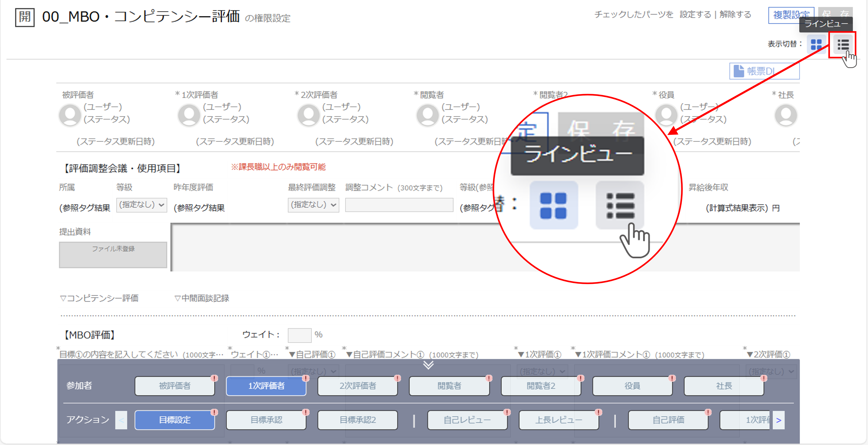Image resolution: width=868 pixels, height=445 pixels.
Task: Click the 1次評価者 user avatar icon
Action: [189, 115]
